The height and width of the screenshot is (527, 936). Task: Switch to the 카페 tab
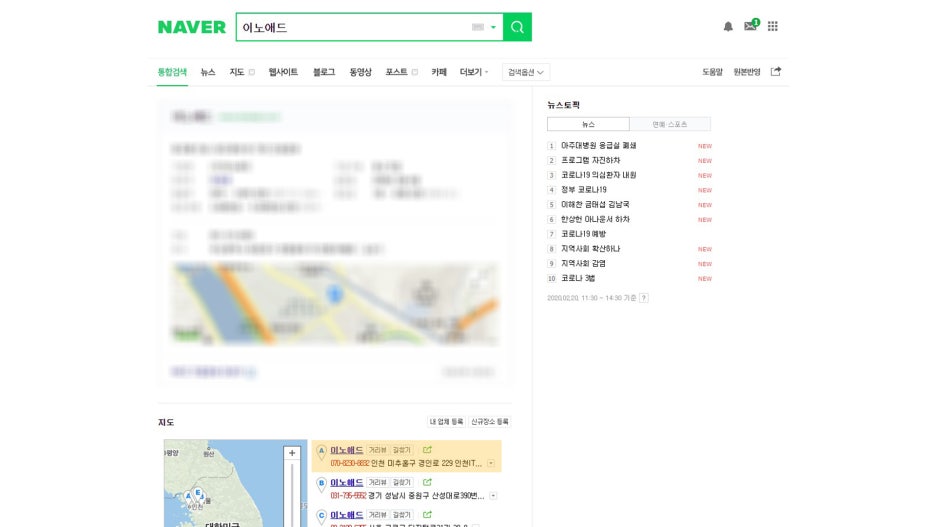[439, 72]
